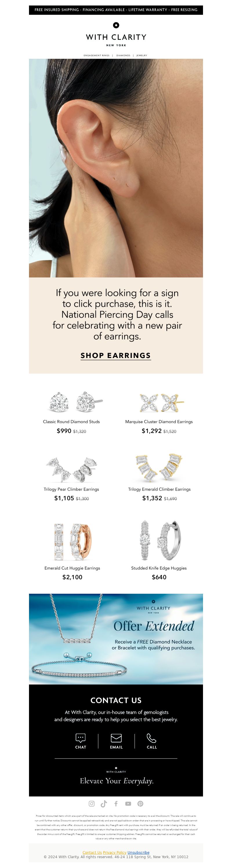Open the Instagram social icon
The width and height of the screenshot is (232, 868).
(92, 804)
